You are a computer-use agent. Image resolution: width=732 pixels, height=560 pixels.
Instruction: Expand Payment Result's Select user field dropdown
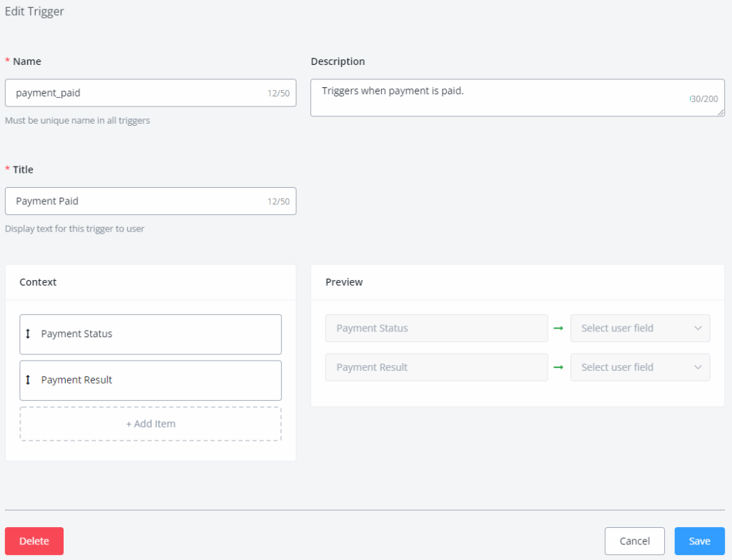[x=640, y=367]
